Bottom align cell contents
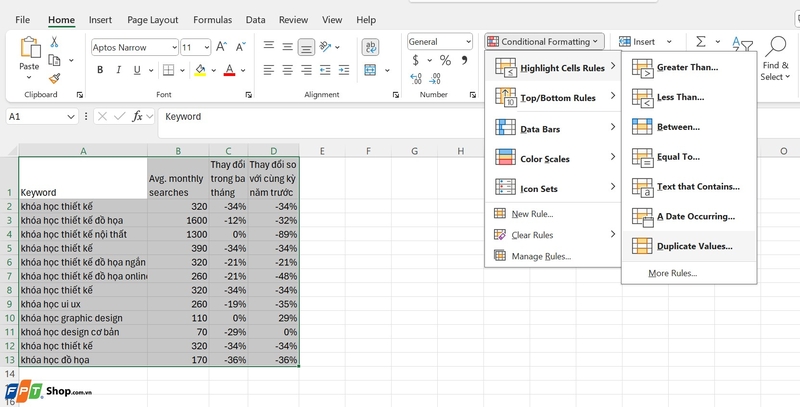Screen dimensions: 800x407 click(306, 47)
